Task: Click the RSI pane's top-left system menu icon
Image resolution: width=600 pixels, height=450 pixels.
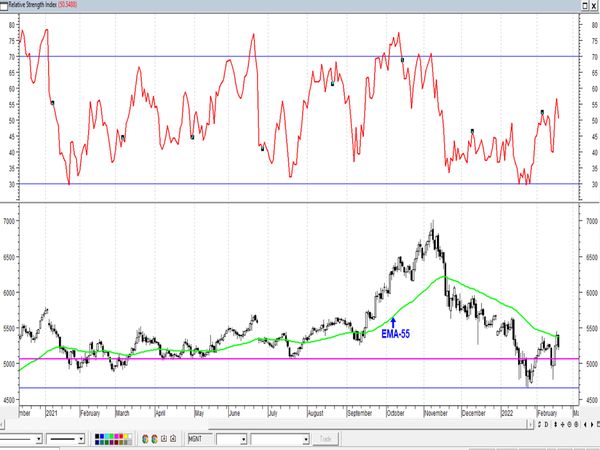Action: [x=5, y=6]
